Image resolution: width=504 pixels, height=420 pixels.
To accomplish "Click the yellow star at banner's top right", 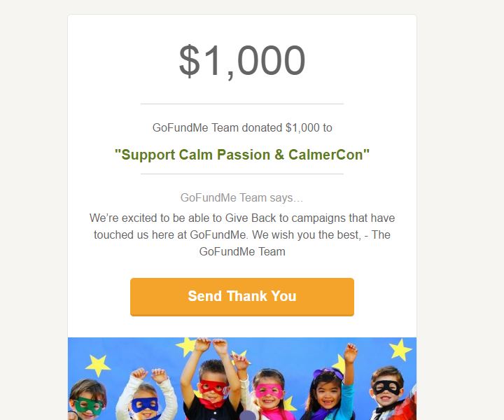I will (400, 349).
